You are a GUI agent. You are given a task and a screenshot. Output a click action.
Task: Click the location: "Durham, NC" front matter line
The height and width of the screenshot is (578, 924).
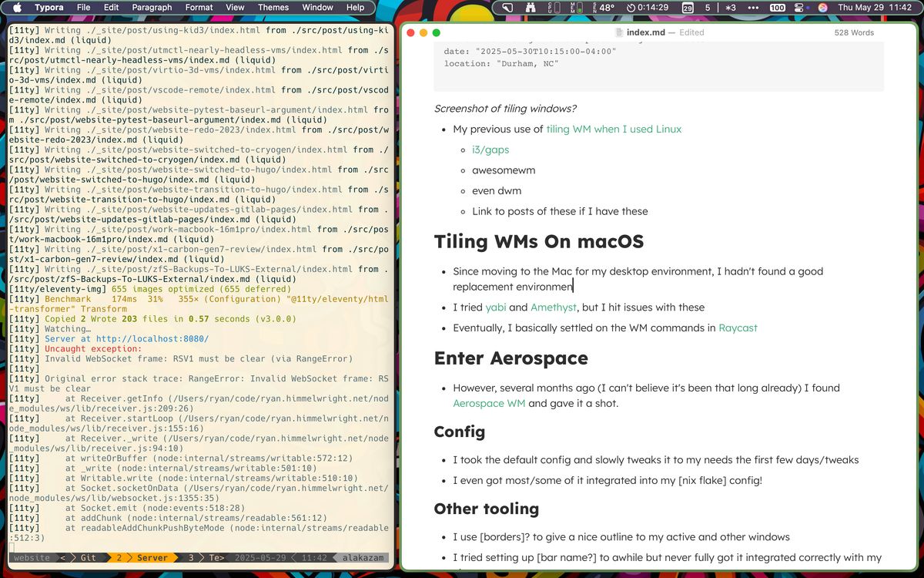(501, 63)
